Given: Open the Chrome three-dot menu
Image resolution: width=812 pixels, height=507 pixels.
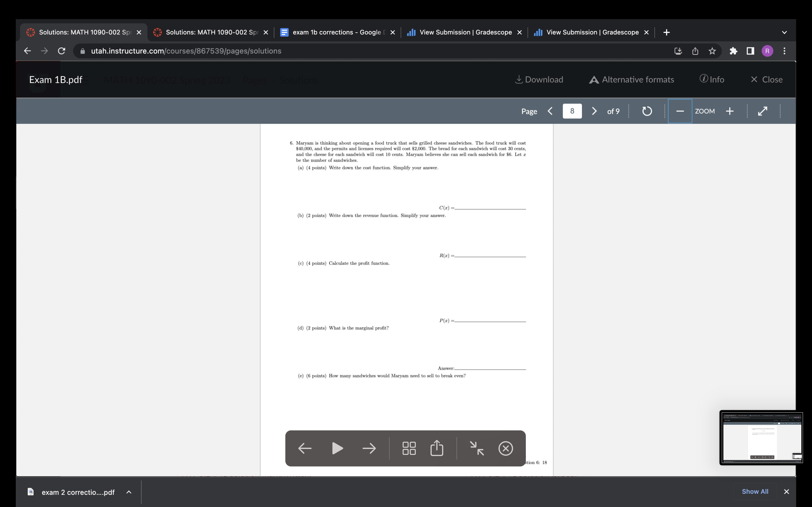Looking at the screenshot, I should click(784, 51).
